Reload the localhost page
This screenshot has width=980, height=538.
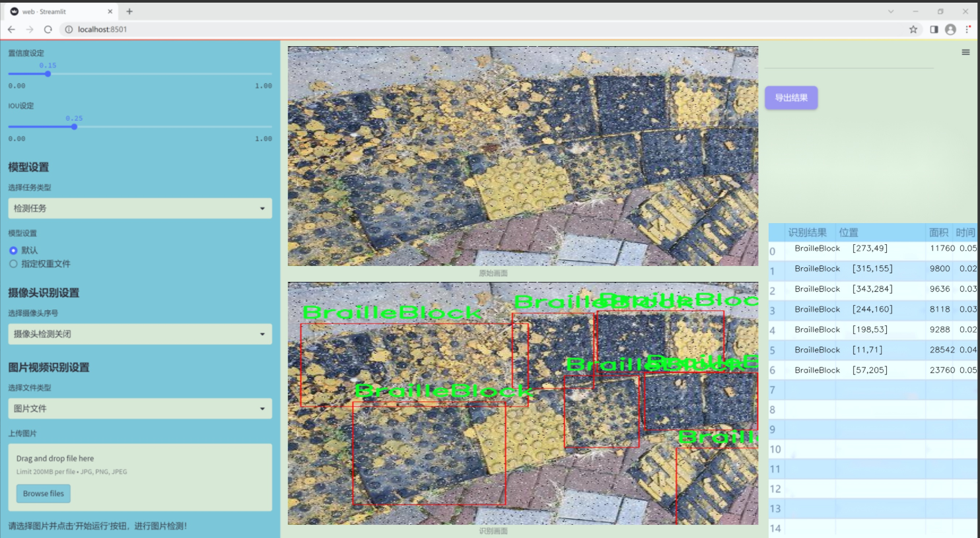point(48,29)
